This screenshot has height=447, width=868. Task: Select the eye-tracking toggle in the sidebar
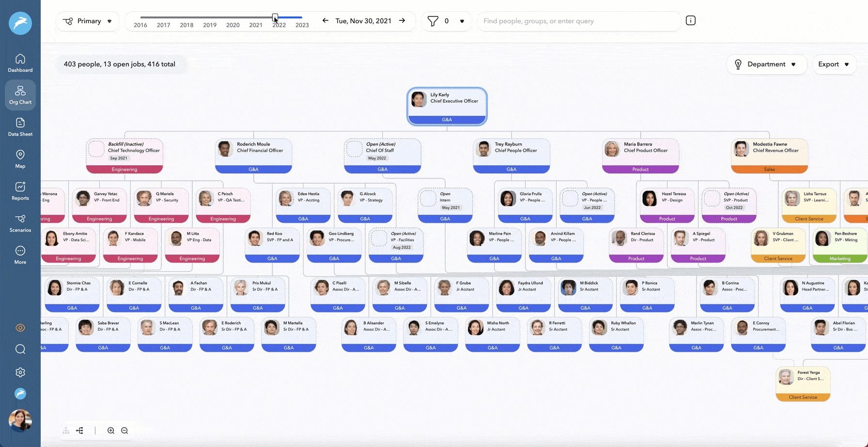coord(20,328)
